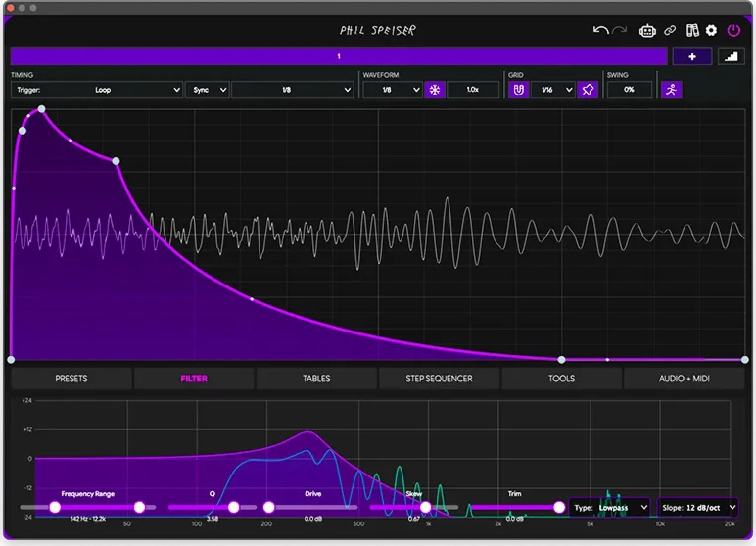Click the Q slider handle
Screen dimensions: 756x546
click(234, 507)
